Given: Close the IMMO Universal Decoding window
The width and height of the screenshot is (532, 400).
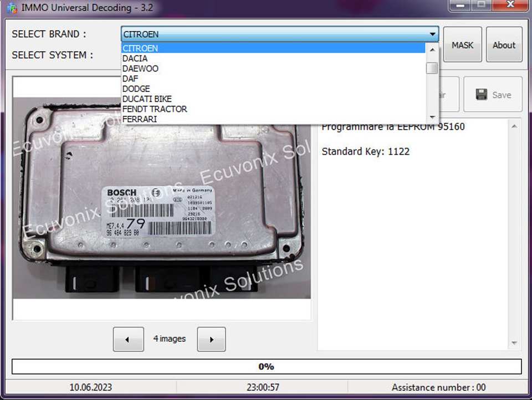Looking at the screenshot, I should point(510,5).
